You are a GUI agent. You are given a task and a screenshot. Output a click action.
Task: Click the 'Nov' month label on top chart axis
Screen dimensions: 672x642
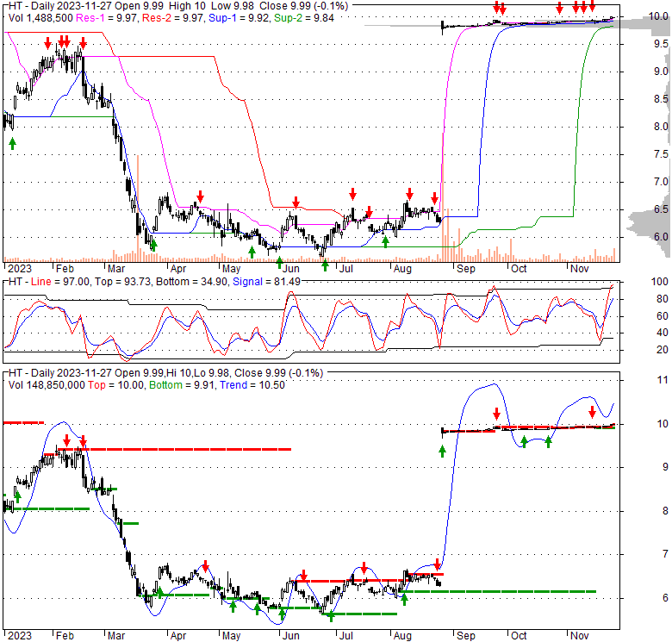[x=580, y=269]
